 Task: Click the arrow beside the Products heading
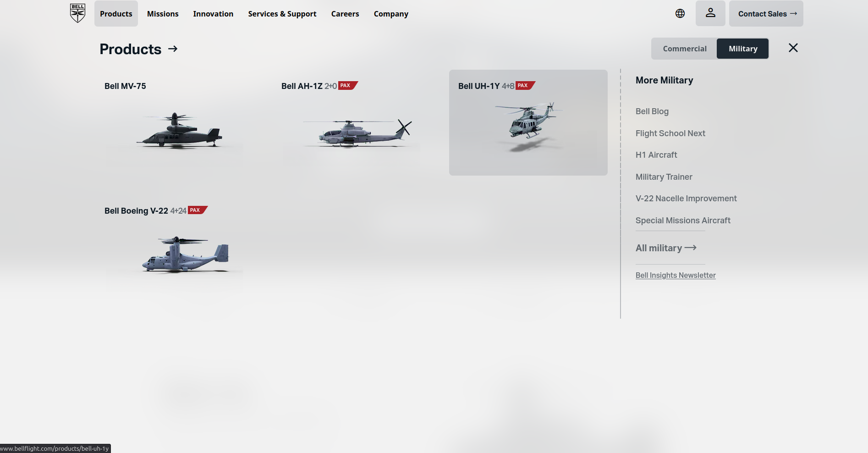(x=173, y=49)
